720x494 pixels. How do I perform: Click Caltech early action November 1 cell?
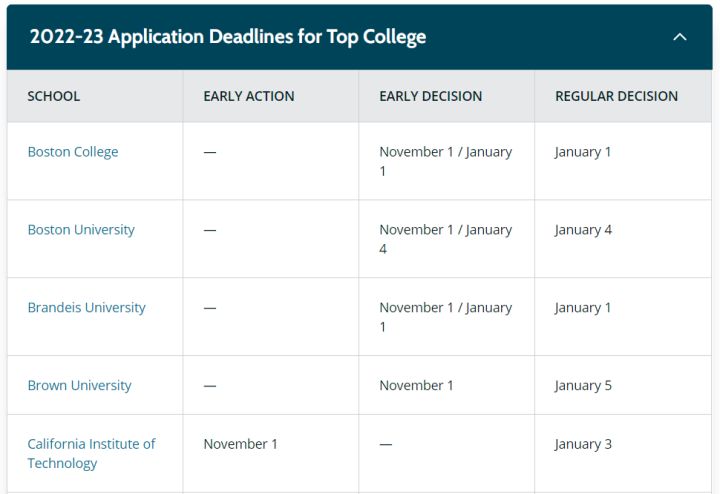pos(240,444)
